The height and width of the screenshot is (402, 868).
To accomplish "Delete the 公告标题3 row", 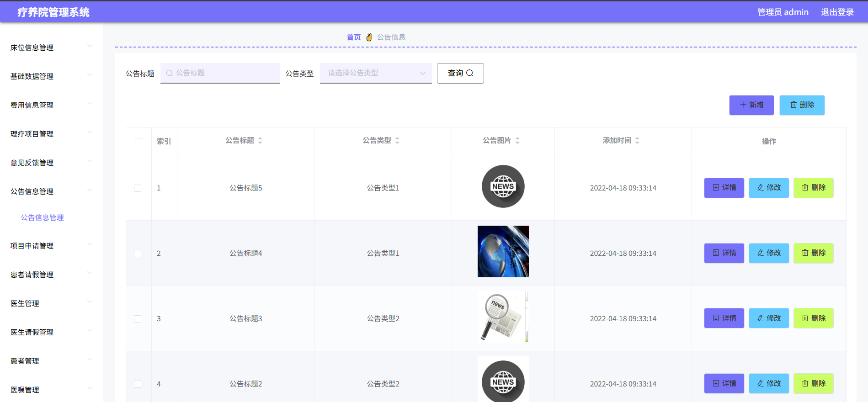I will (x=814, y=318).
